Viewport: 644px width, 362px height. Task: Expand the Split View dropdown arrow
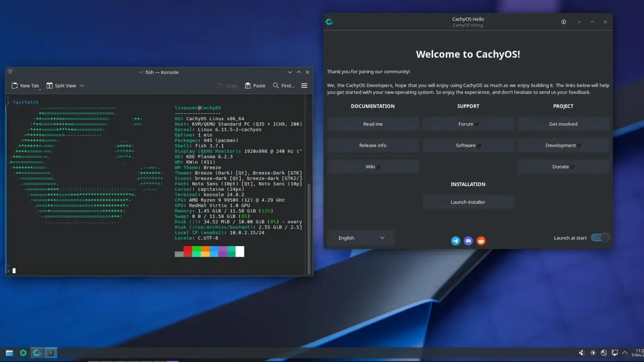[x=82, y=86]
